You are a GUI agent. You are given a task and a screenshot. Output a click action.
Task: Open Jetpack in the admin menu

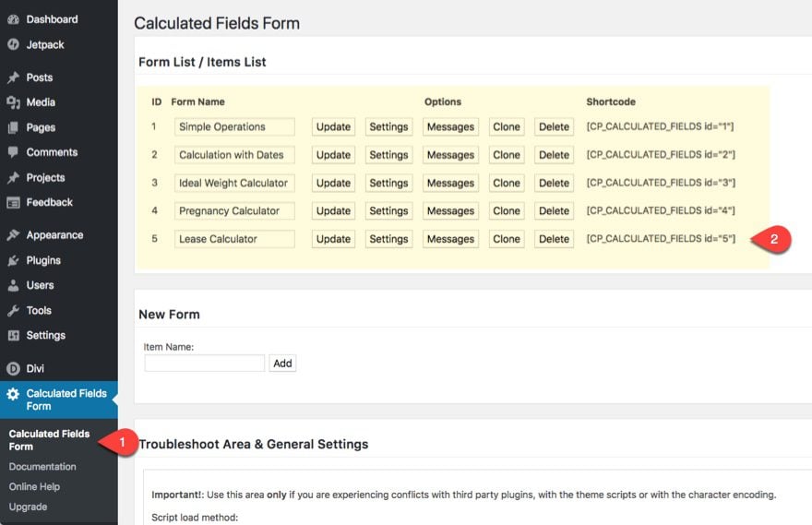(x=45, y=44)
